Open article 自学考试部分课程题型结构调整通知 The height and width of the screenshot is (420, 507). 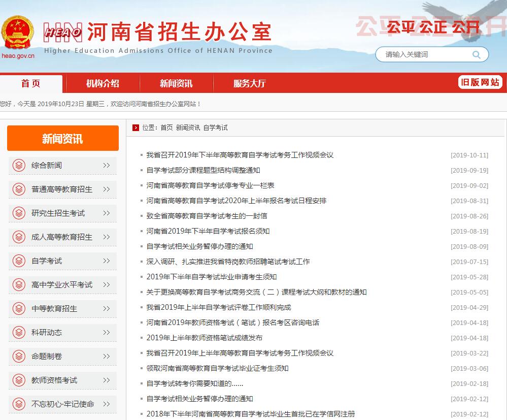tap(203, 171)
